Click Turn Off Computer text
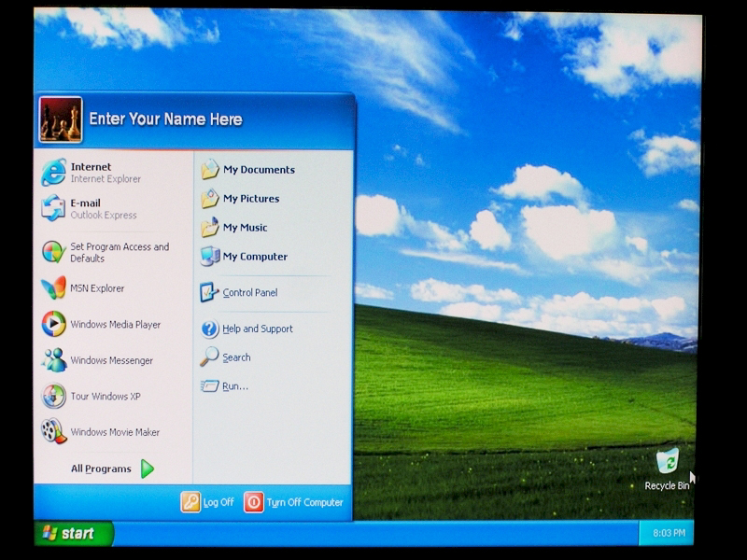 click(x=305, y=502)
